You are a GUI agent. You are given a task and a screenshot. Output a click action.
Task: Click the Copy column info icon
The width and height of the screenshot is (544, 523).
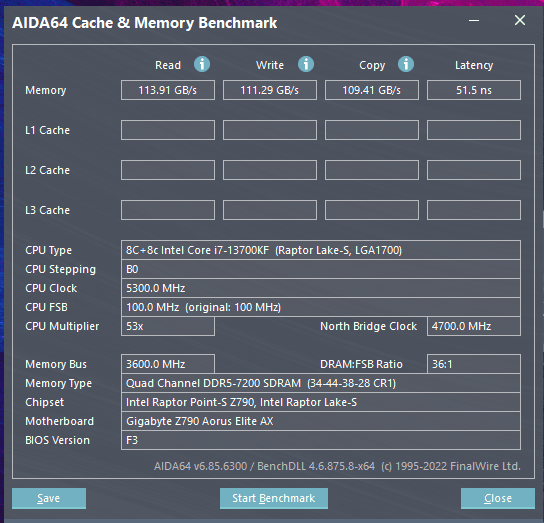406,64
